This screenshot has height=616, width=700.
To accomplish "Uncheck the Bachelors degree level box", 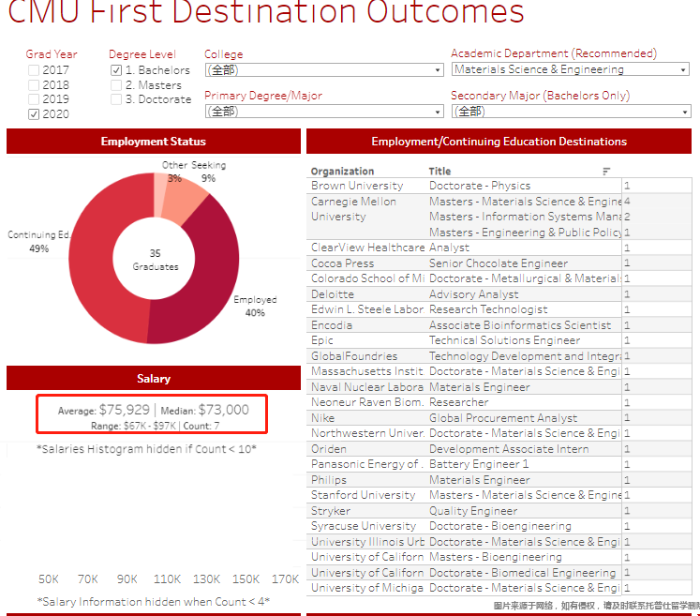I will tap(116, 70).
